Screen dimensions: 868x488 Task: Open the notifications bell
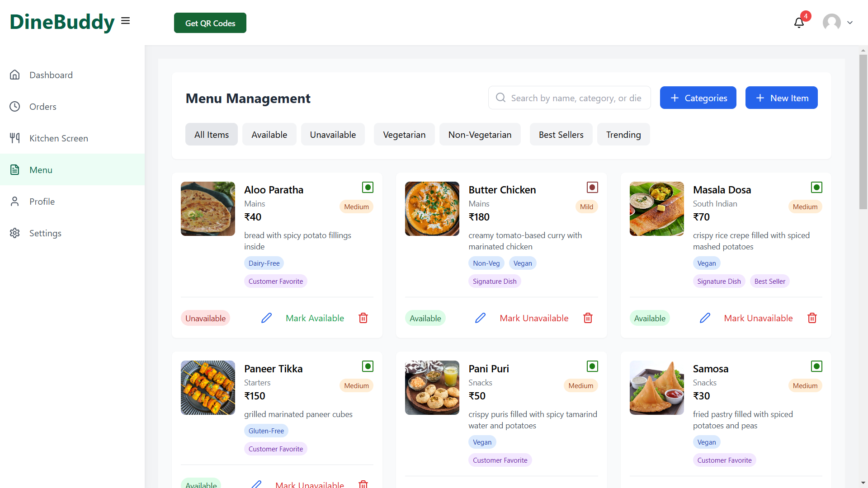click(x=799, y=23)
